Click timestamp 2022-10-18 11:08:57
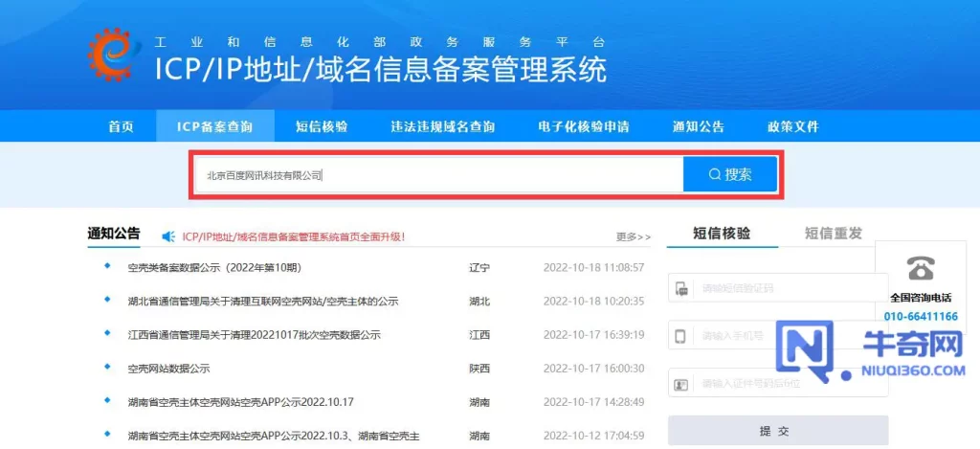Screen dimensions: 980x449 pos(593,268)
